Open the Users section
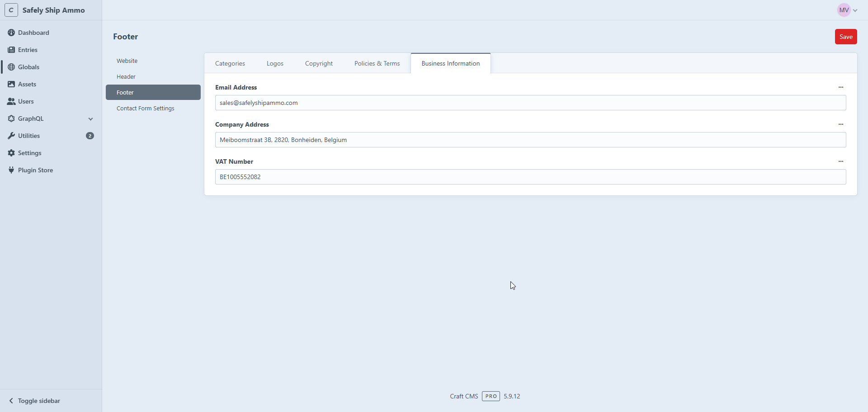The image size is (868, 412). coord(26,101)
